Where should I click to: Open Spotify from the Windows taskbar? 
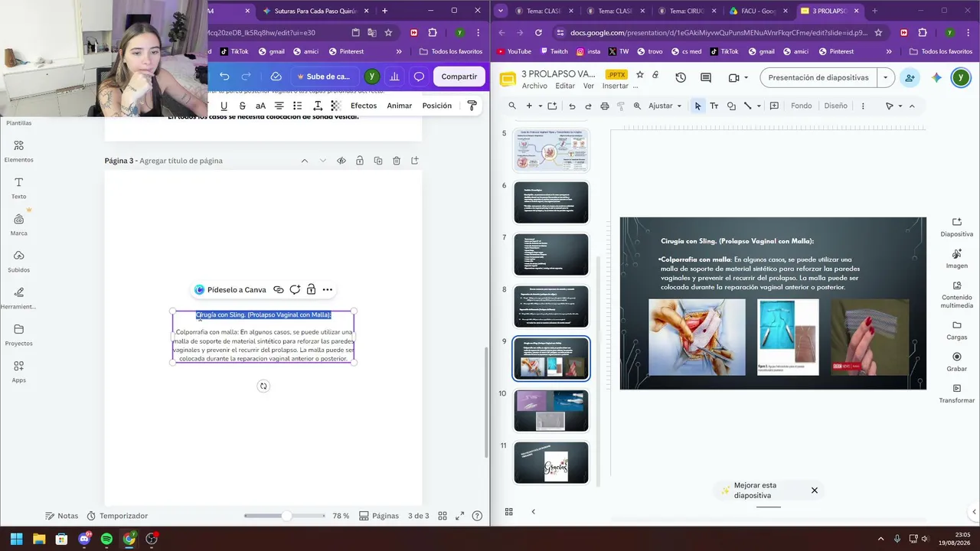click(x=106, y=539)
